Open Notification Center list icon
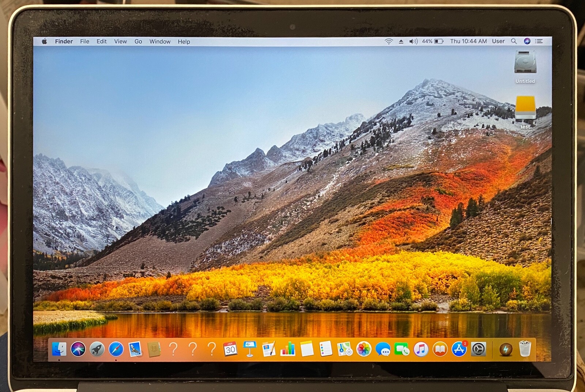 [539, 41]
